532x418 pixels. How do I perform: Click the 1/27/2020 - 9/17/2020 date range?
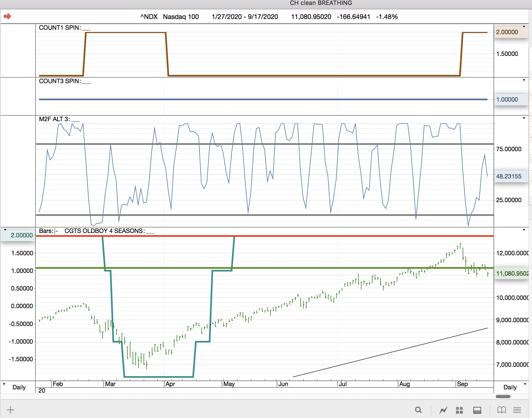point(245,17)
